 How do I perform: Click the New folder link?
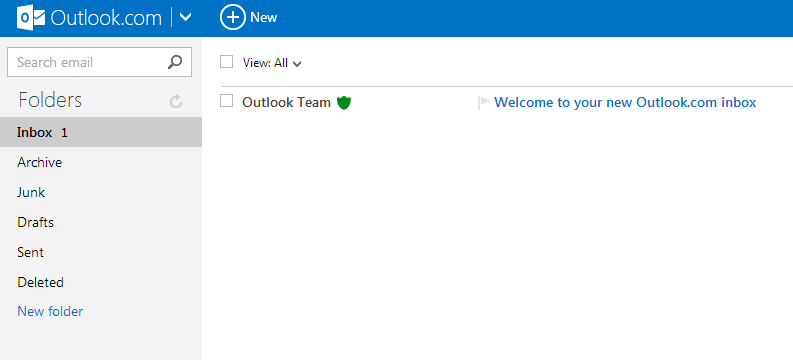50,311
